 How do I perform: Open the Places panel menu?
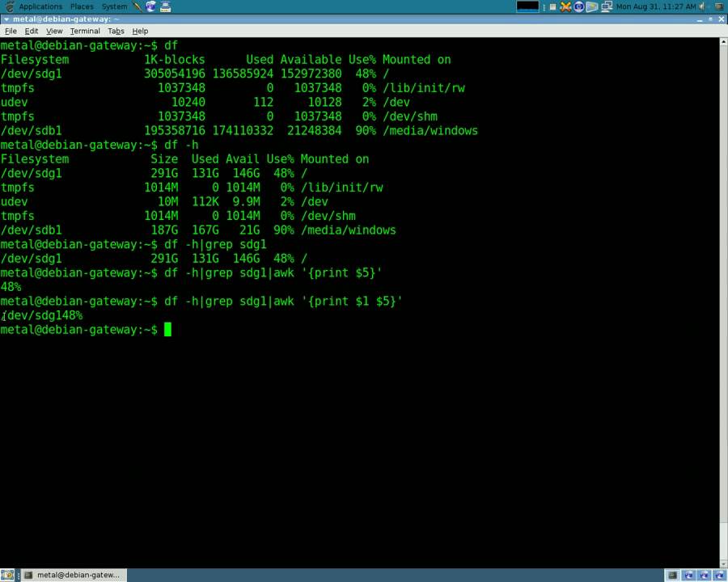[82, 6]
